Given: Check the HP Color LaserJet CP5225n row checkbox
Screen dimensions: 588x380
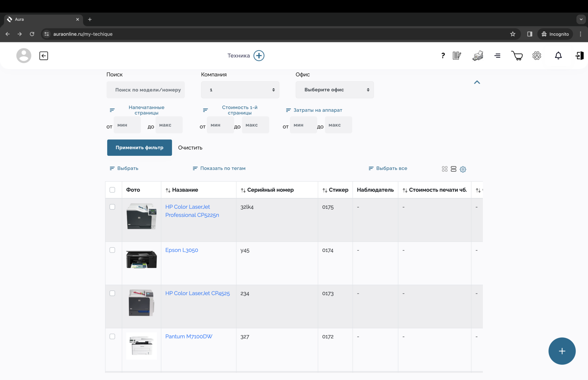Looking at the screenshot, I should [112, 207].
